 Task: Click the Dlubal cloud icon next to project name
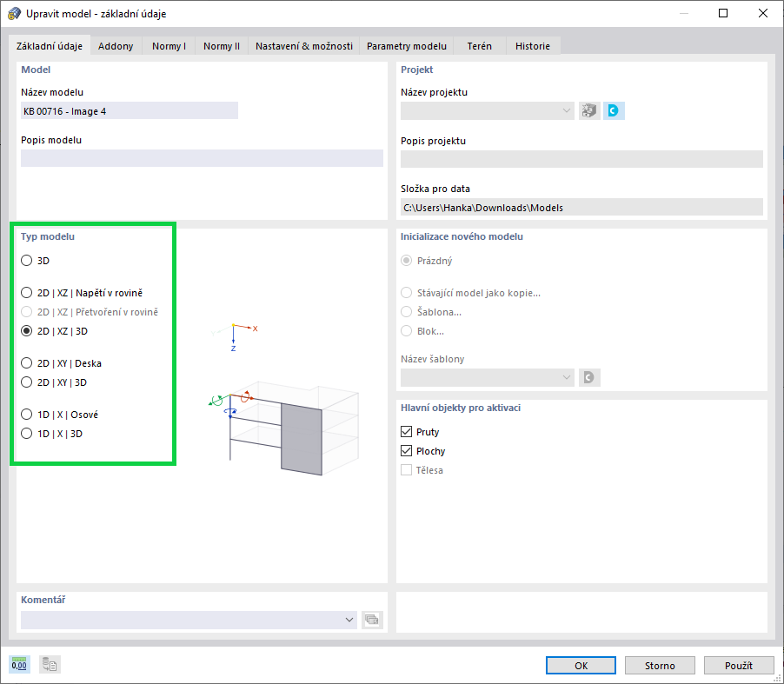(x=614, y=110)
